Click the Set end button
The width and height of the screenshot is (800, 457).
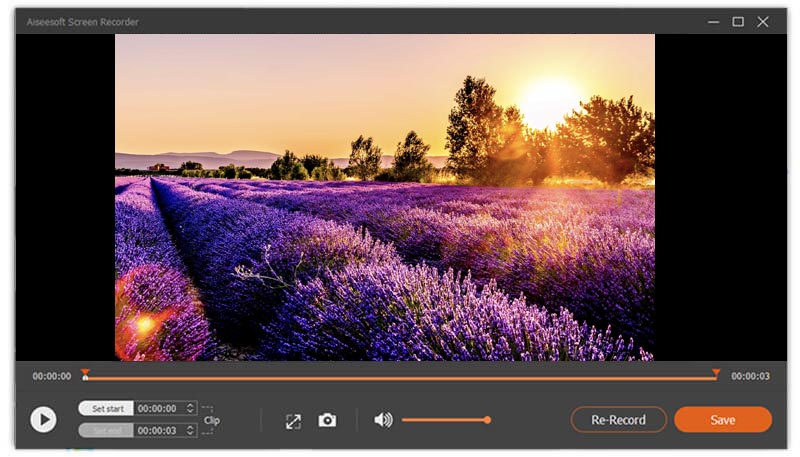point(106,430)
